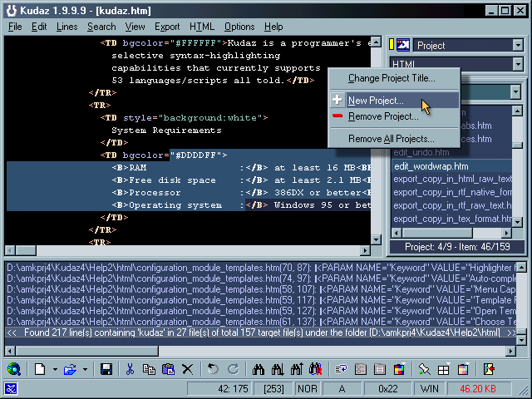Choose Remove All Projects menu entry

394,139
